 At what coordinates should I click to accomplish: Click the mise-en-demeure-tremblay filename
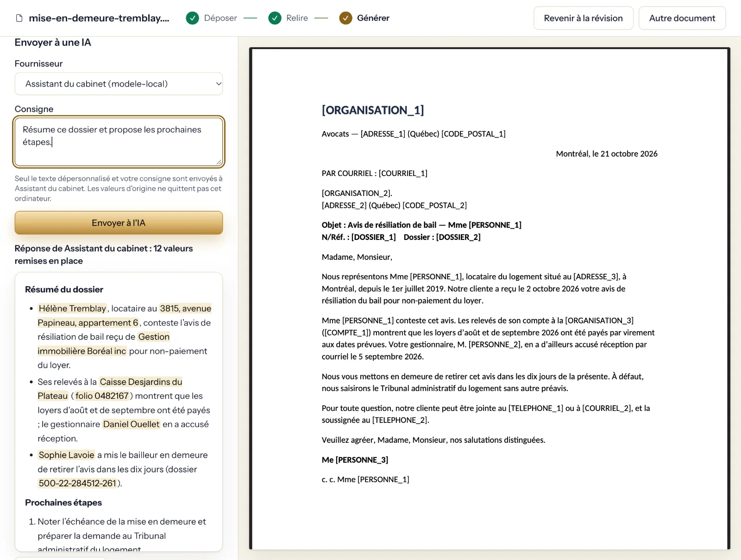(x=99, y=18)
